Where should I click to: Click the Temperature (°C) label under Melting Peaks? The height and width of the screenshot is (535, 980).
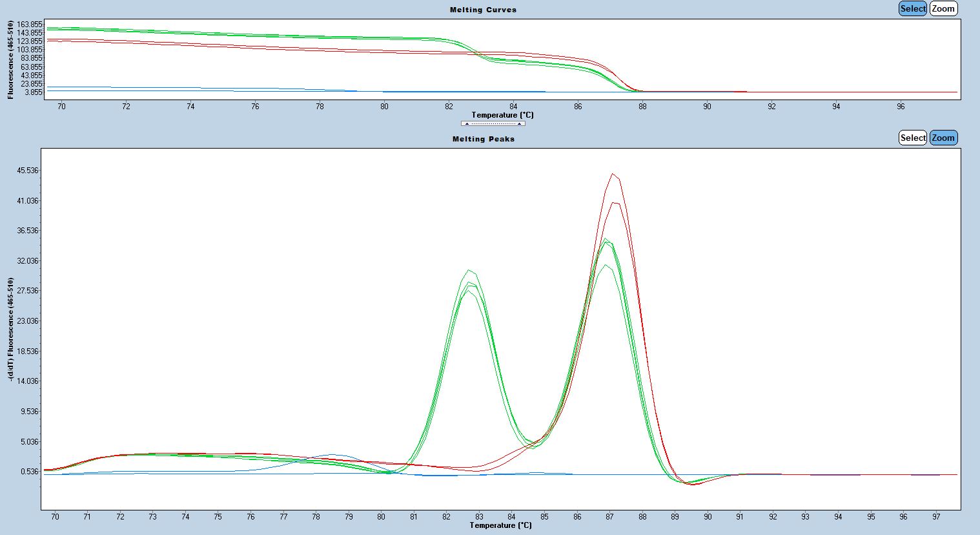pyautogui.click(x=500, y=525)
